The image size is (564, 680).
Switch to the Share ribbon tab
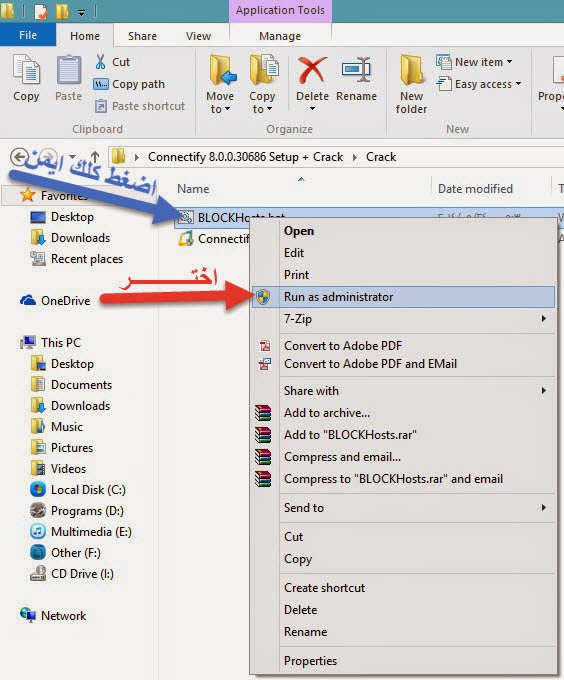pyautogui.click(x=142, y=36)
